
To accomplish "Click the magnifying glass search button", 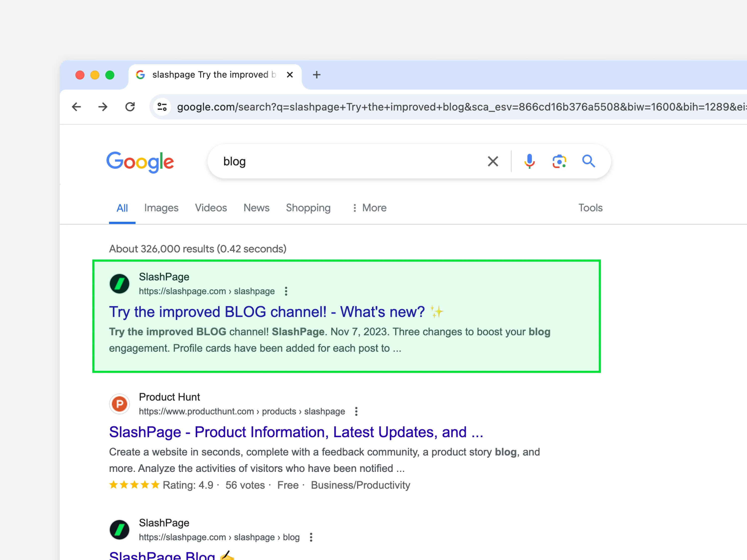I will point(589,161).
